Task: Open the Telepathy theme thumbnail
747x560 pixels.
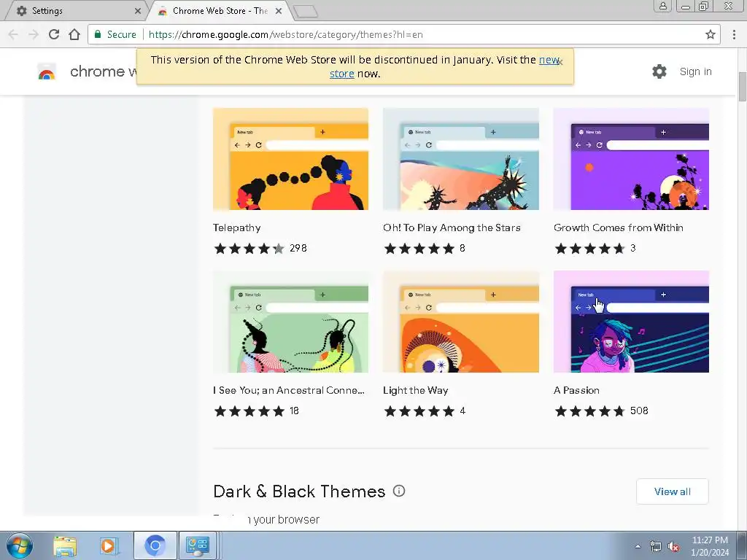Action: [x=290, y=159]
